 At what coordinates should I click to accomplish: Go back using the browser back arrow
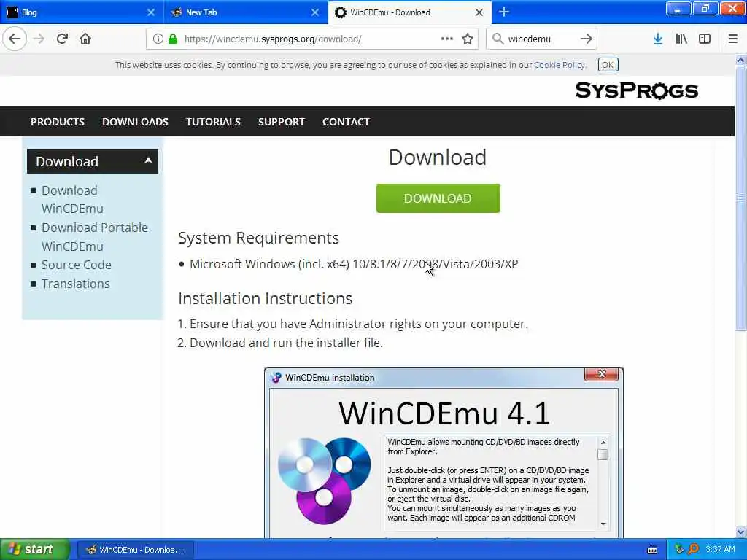point(15,39)
